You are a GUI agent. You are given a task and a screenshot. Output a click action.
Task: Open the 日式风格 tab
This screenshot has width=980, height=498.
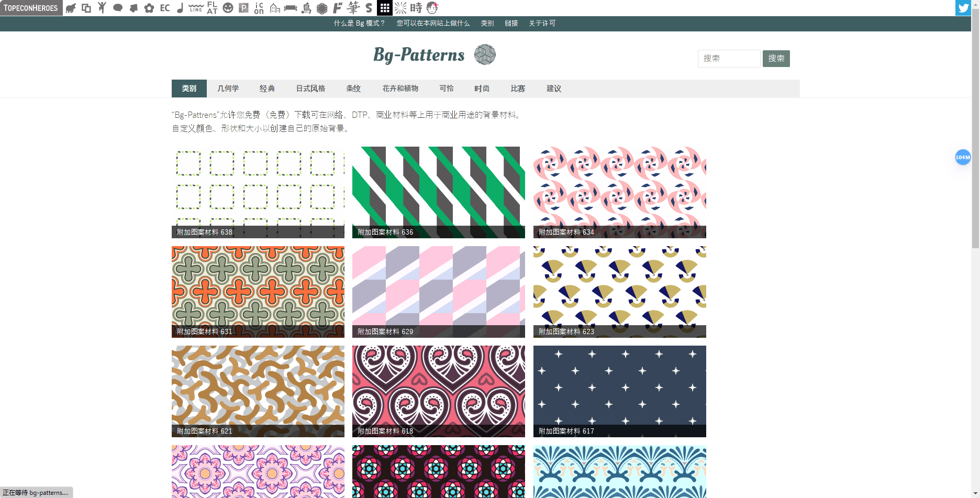pyautogui.click(x=310, y=88)
